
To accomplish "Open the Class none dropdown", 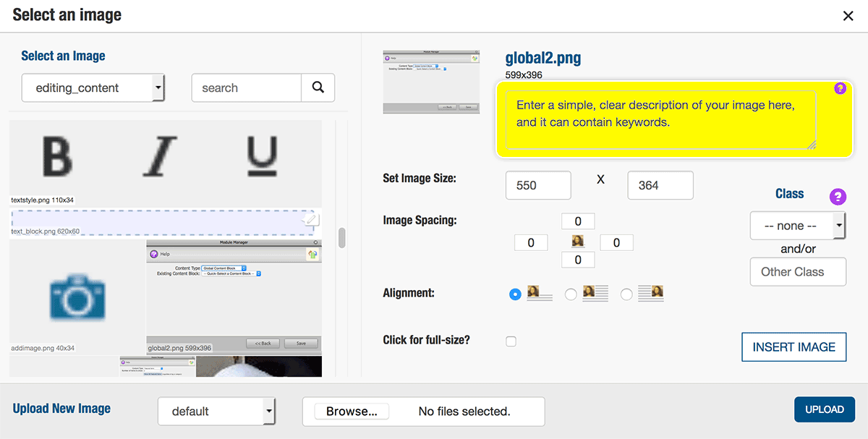I will point(798,226).
